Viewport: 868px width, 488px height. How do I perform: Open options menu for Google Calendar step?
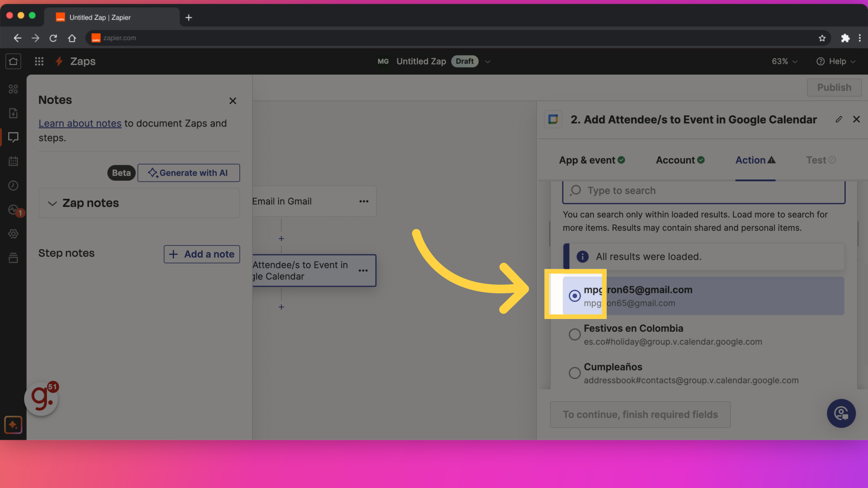(x=363, y=271)
